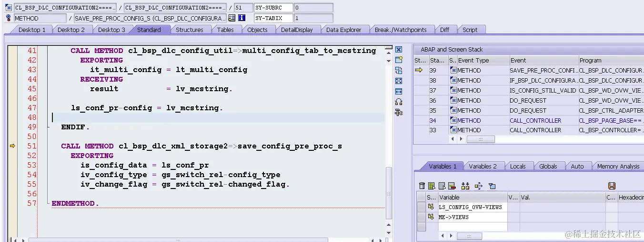Switch to the Desktop 2 tab
644x242 pixels.
(x=71, y=30)
